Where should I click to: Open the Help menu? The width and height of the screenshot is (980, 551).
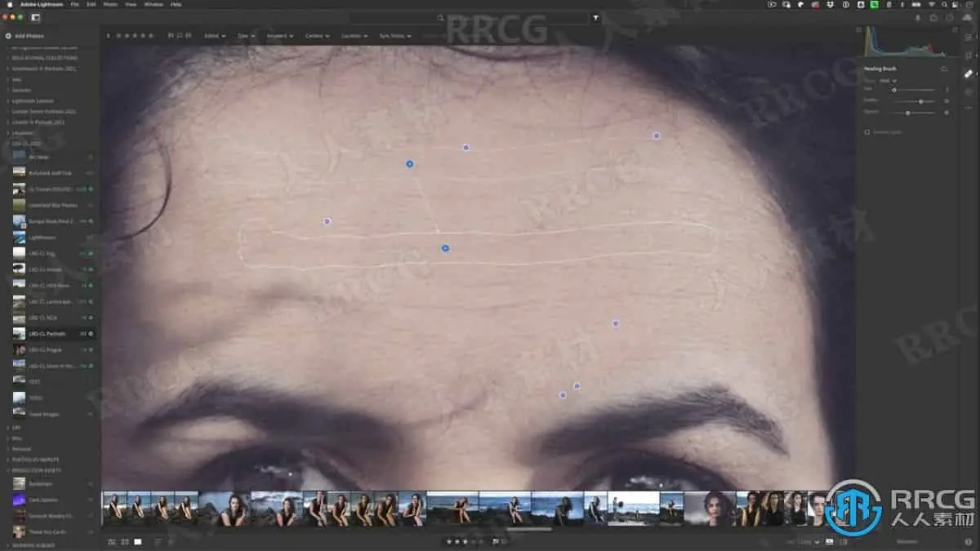(x=176, y=4)
